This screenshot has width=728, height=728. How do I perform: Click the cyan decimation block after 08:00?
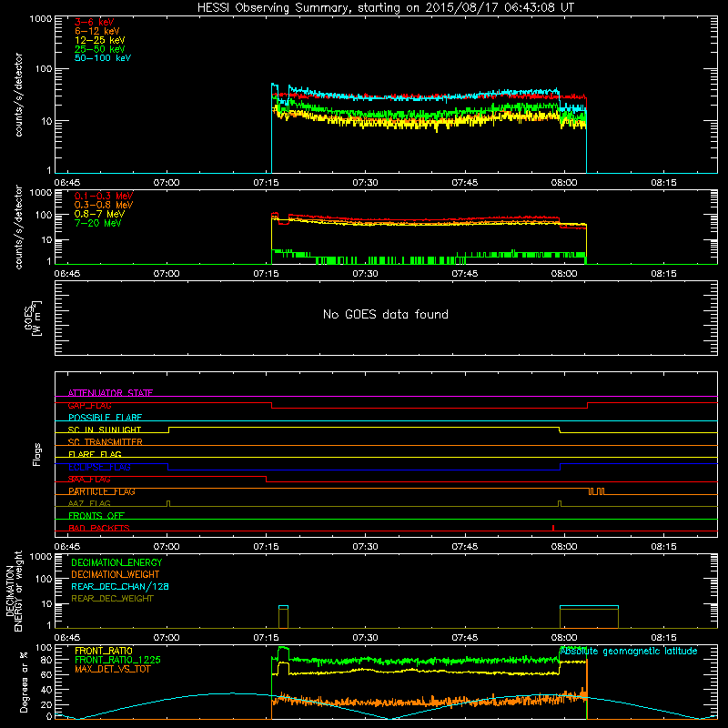(x=589, y=617)
